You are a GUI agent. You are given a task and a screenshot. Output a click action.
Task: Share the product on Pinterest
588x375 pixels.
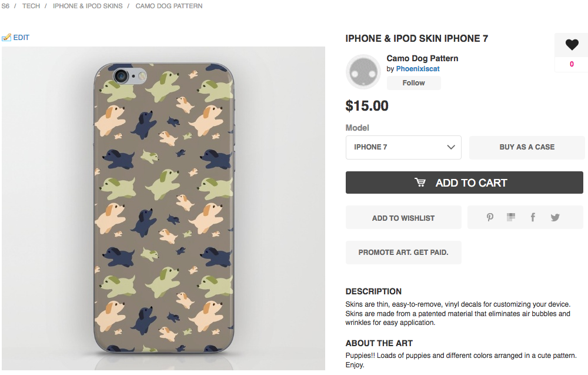[490, 217]
